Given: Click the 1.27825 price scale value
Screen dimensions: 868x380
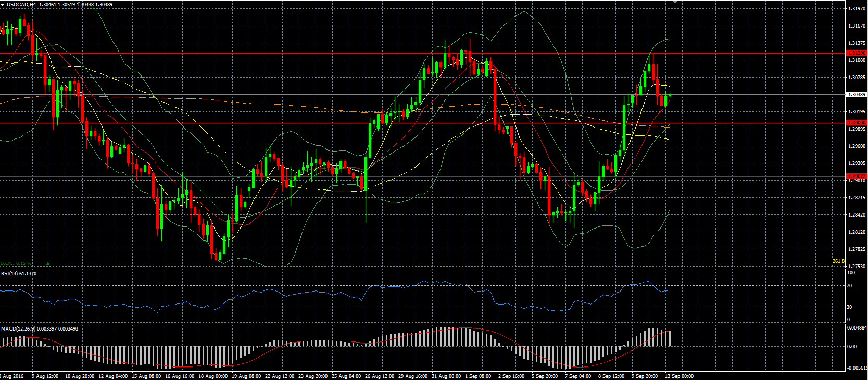Looking at the screenshot, I should point(857,249).
